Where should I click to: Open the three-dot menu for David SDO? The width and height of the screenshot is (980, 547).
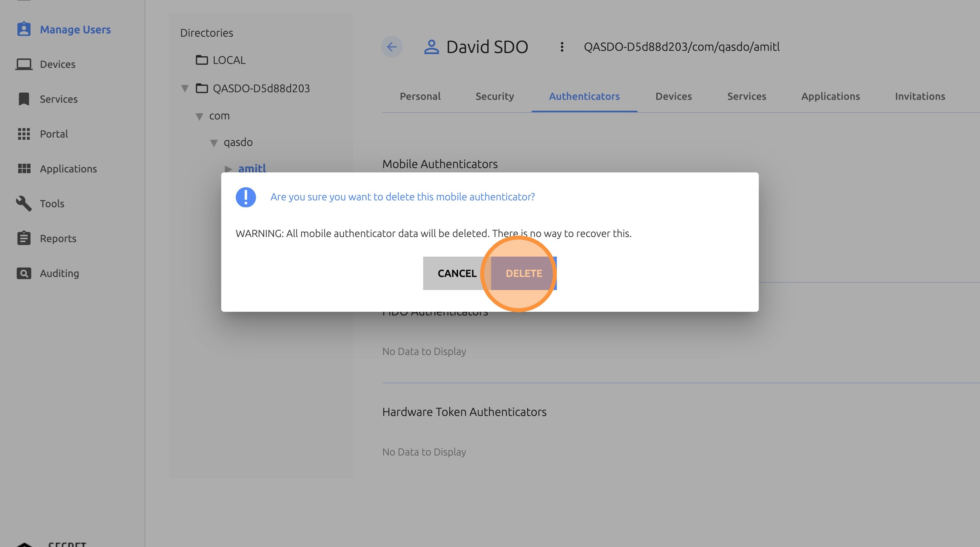[562, 47]
